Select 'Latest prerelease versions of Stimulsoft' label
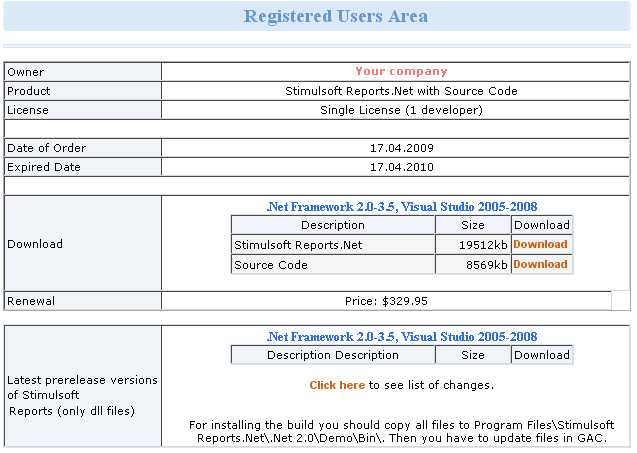The height and width of the screenshot is (453, 637). (82, 387)
